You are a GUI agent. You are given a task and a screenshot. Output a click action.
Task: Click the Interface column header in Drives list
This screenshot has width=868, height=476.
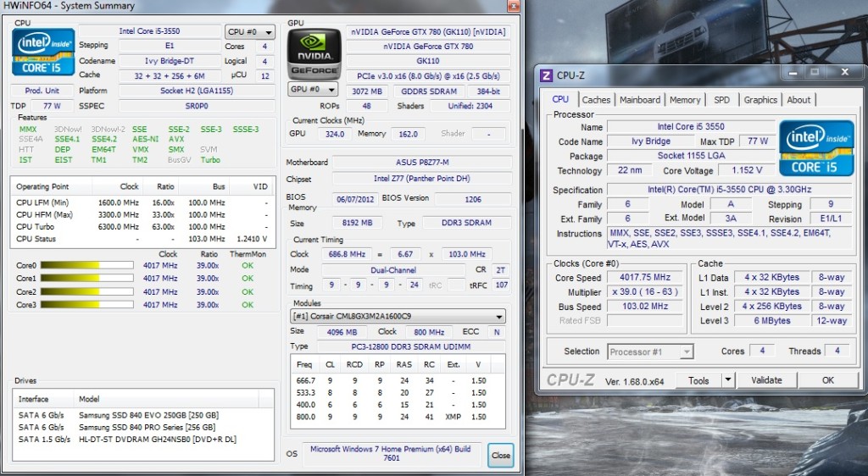point(44,399)
